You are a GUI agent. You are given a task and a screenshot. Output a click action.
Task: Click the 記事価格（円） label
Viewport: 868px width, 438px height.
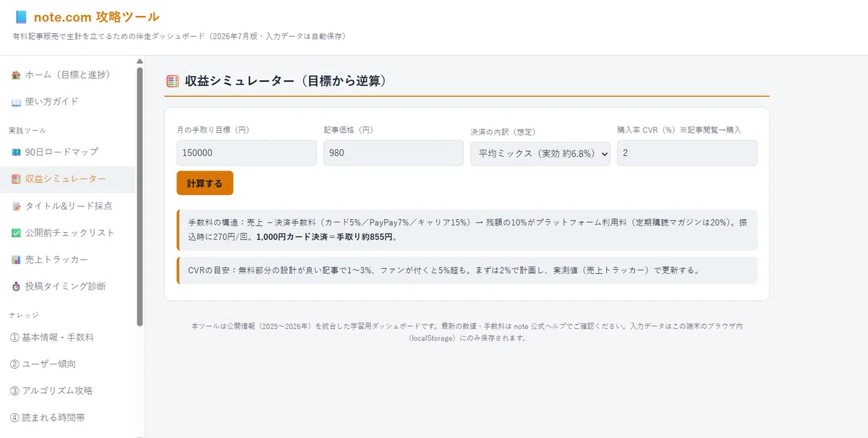349,130
